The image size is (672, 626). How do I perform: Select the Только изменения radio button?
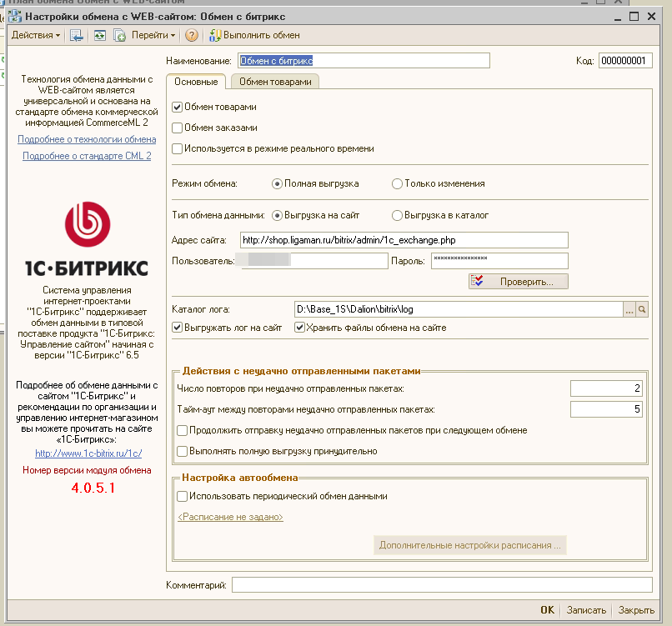coord(397,183)
